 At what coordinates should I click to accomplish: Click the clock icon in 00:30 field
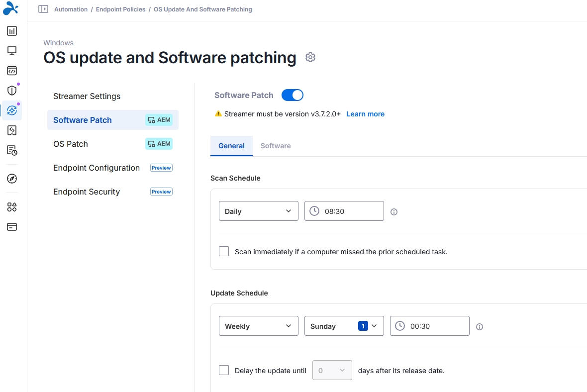[400, 326]
